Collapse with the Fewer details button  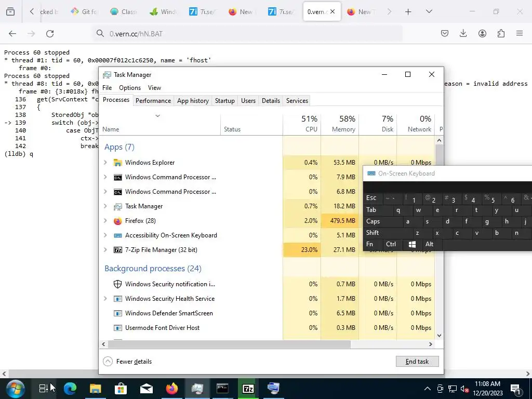(127, 362)
